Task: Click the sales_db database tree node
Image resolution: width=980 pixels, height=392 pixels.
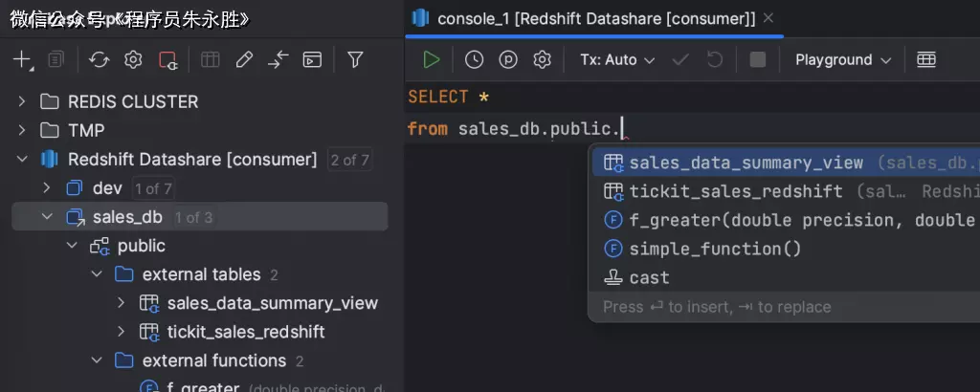Action: coord(126,217)
